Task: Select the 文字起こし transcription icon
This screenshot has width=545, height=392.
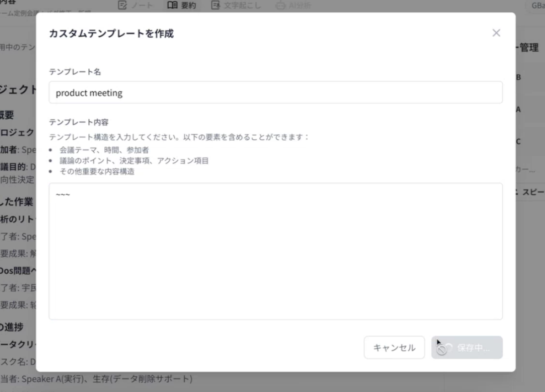Action: tap(216, 5)
